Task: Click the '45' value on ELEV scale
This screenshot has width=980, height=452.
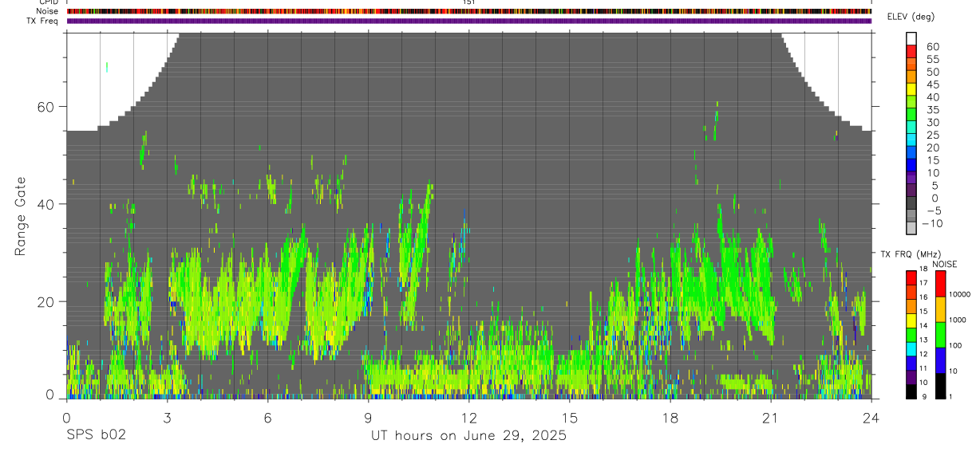Action: pyautogui.click(x=932, y=85)
